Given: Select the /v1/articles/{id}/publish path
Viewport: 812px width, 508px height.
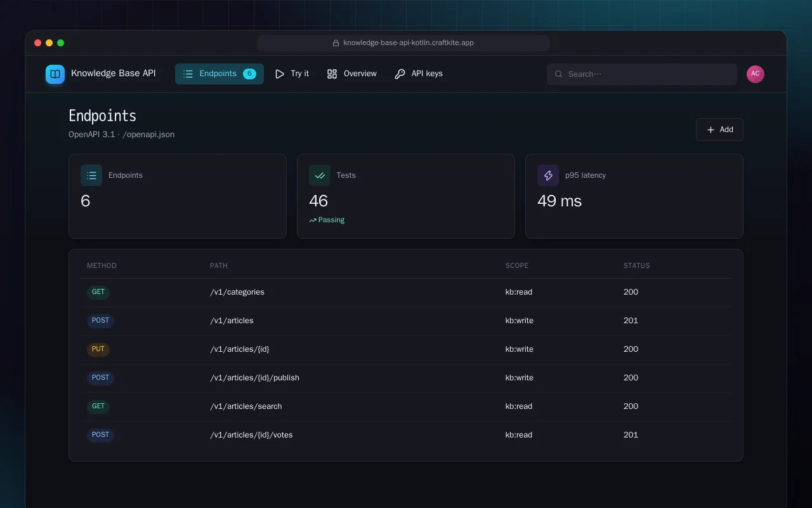Looking at the screenshot, I should coord(254,378).
